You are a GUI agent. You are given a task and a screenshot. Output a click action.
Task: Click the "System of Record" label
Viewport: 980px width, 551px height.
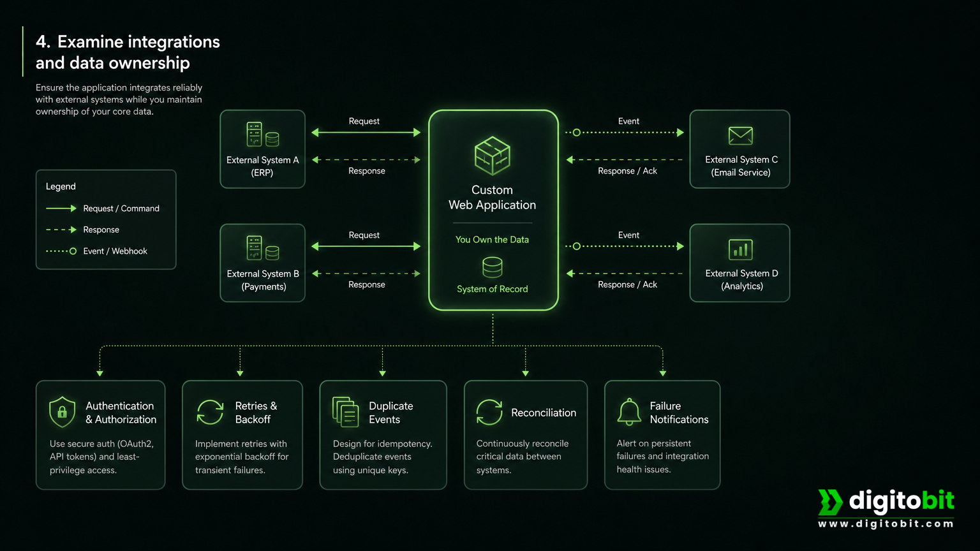493,289
